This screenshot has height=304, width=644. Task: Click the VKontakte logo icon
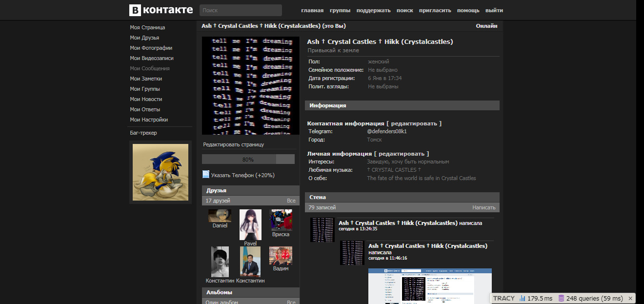135,10
